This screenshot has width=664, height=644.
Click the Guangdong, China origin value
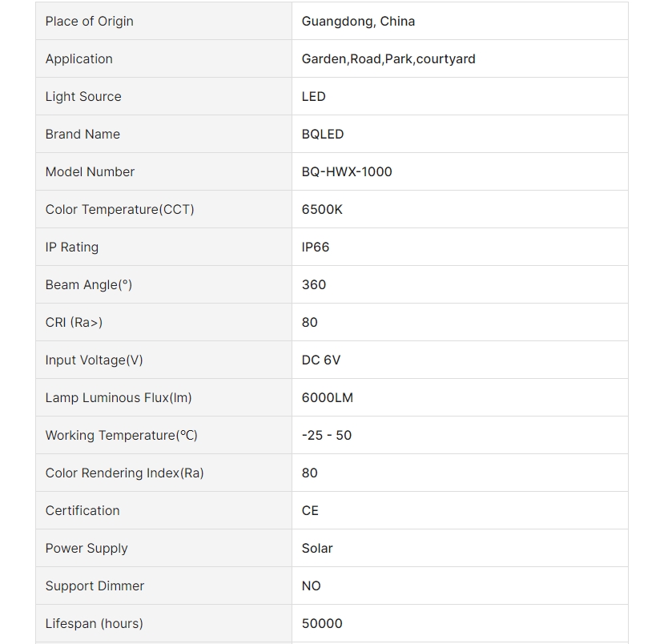(358, 21)
